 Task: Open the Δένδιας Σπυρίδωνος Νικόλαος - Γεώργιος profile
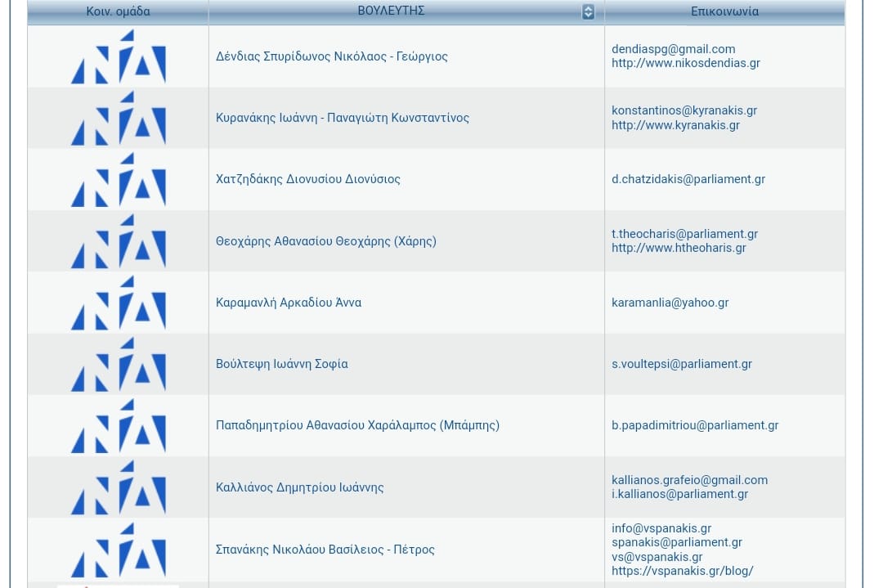tap(332, 56)
